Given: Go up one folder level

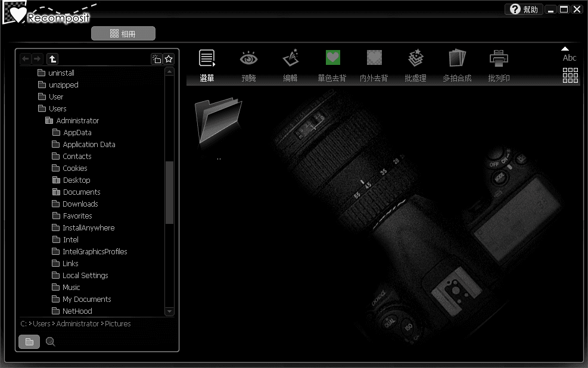Looking at the screenshot, I should [53, 59].
